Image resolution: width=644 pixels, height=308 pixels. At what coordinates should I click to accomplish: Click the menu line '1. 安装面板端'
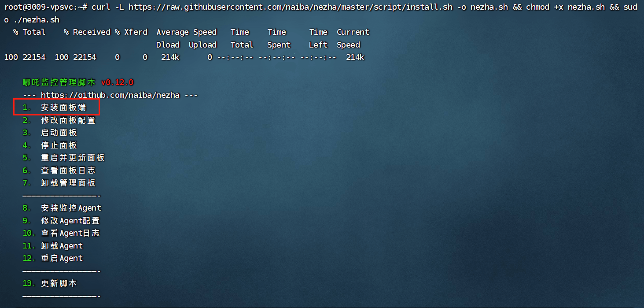[55, 108]
